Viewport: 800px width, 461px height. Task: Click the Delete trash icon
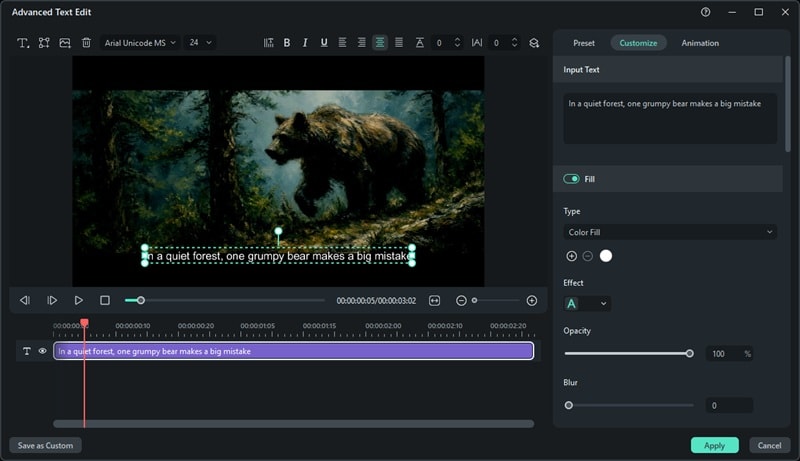(86, 43)
